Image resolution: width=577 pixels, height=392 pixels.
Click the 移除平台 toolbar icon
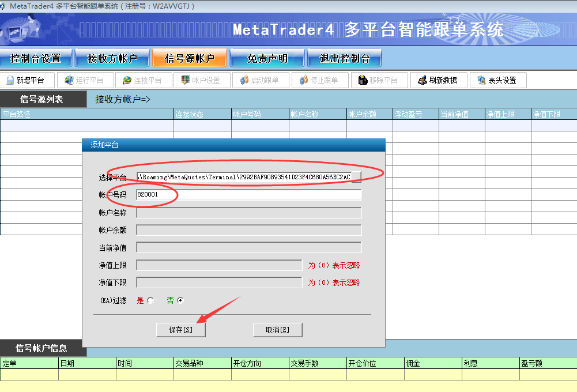tap(363, 80)
